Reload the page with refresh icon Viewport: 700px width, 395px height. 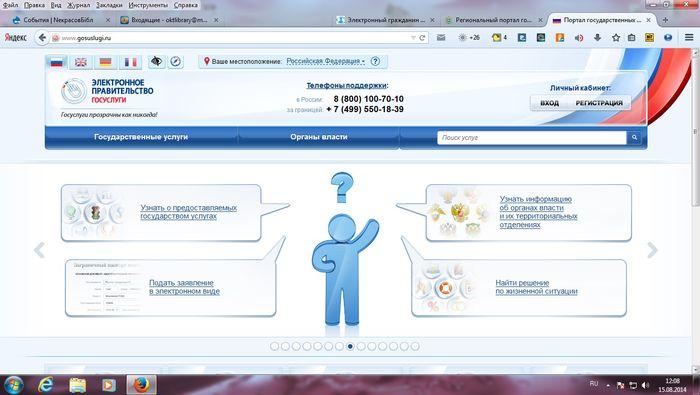pyautogui.click(x=422, y=38)
